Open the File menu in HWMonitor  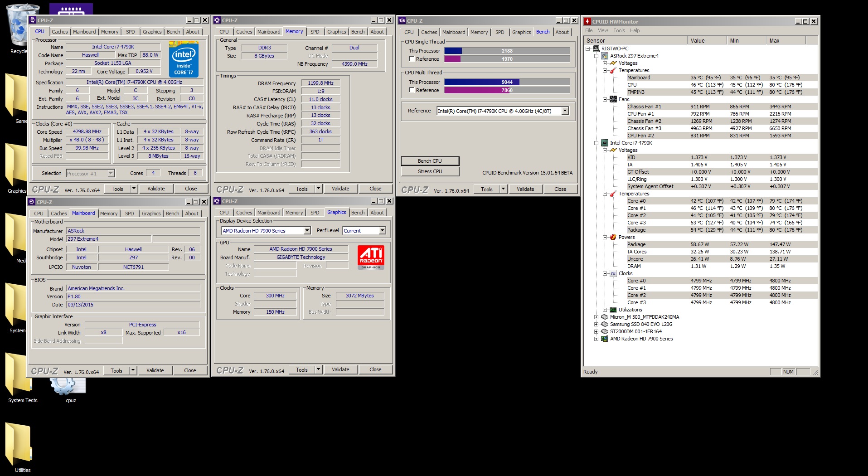pos(589,30)
